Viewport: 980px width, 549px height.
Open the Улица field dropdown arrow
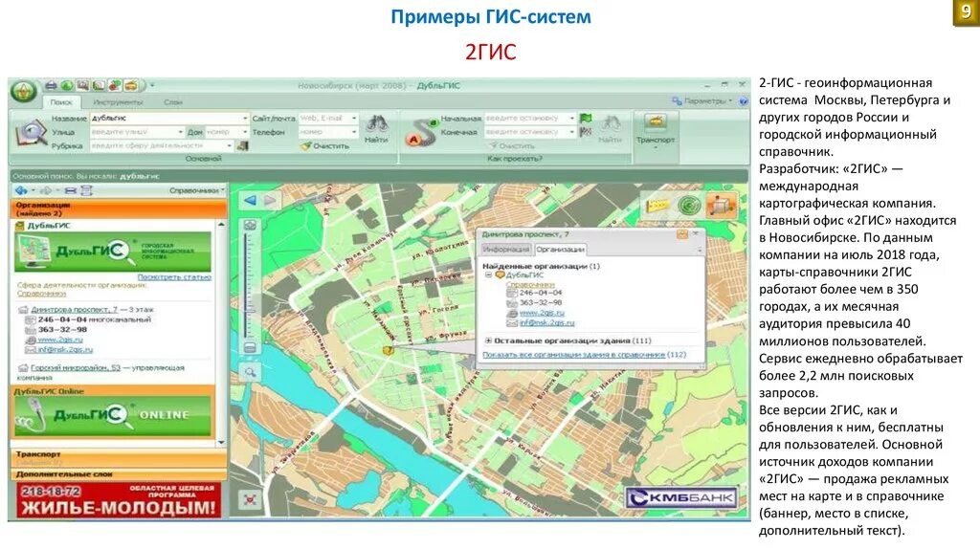(x=181, y=132)
